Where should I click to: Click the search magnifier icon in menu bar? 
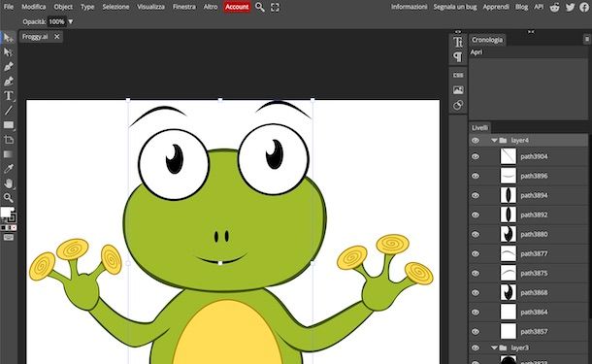(260, 7)
